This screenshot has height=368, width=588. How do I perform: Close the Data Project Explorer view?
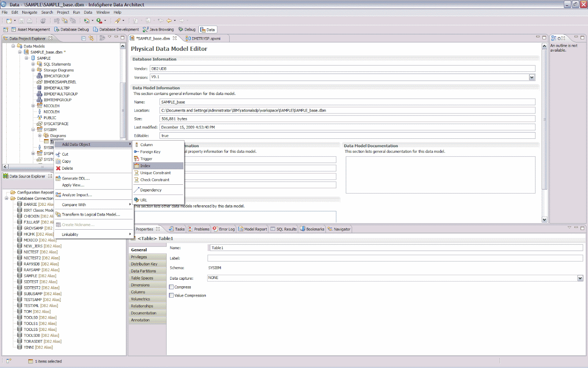point(50,38)
